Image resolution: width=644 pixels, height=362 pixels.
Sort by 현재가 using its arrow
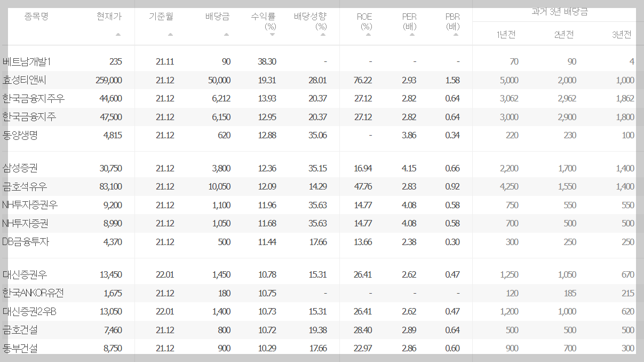click(118, 34)
